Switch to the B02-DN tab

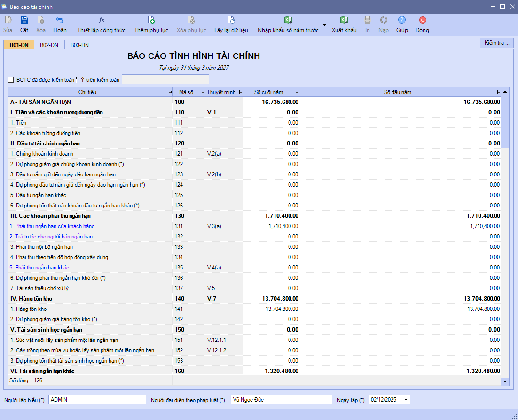pyautogui.click(x=49, y=45)
